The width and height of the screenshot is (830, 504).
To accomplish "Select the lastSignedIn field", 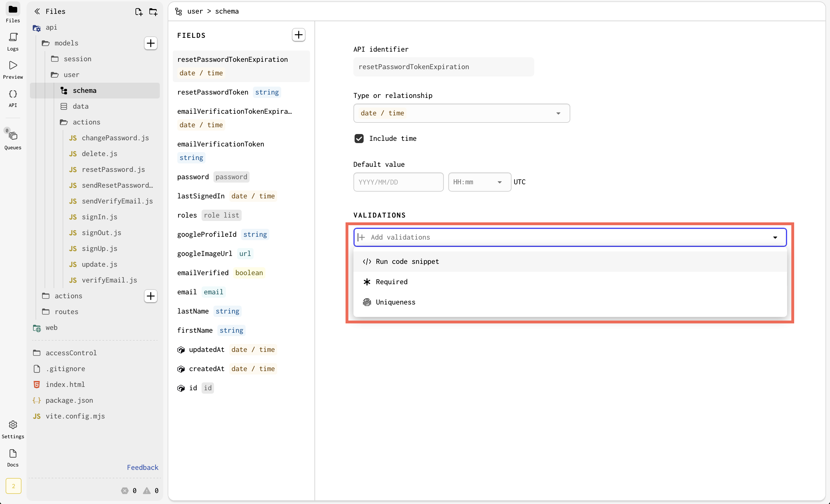I will click(x=241, y=196).
